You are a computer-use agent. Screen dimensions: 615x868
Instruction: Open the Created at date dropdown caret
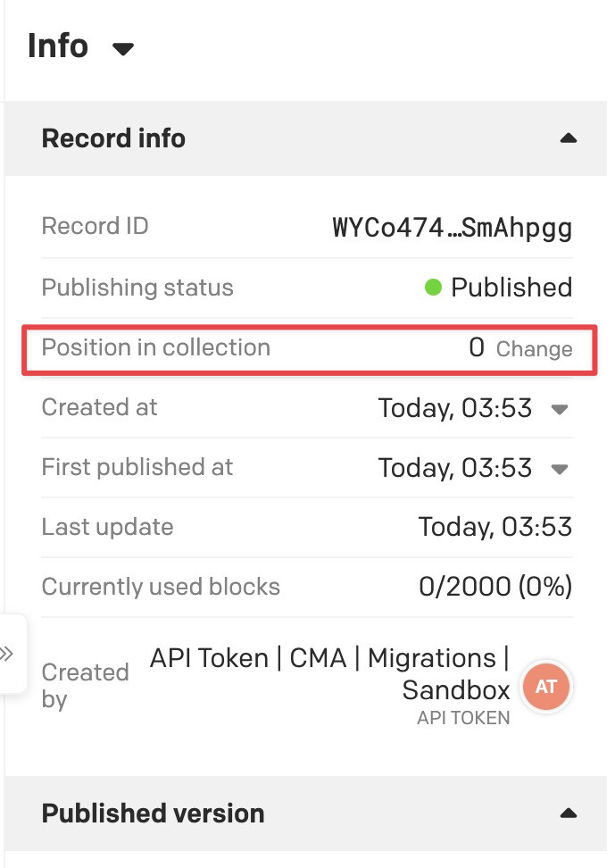click(x=560, y=409)
